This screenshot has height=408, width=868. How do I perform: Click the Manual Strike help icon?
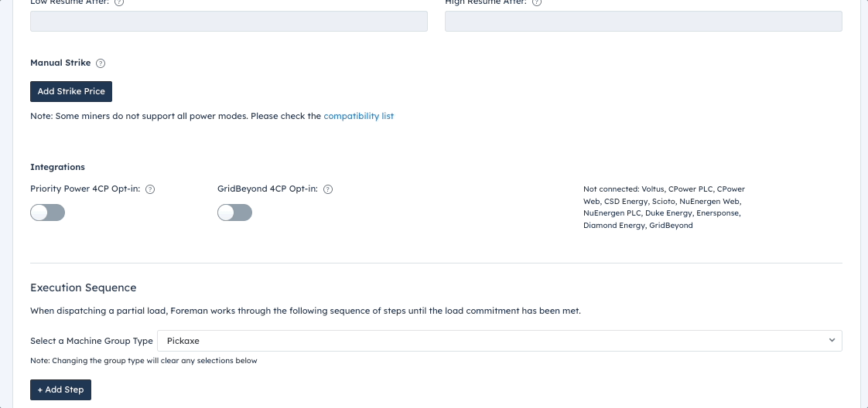tap(101, 63)
